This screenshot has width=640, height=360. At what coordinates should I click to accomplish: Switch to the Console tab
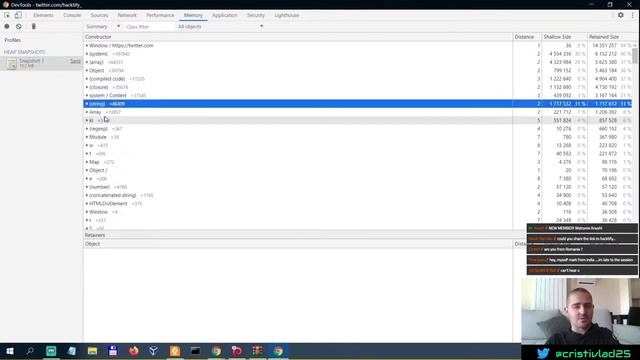pyautogui.click(x=72, y=15)
